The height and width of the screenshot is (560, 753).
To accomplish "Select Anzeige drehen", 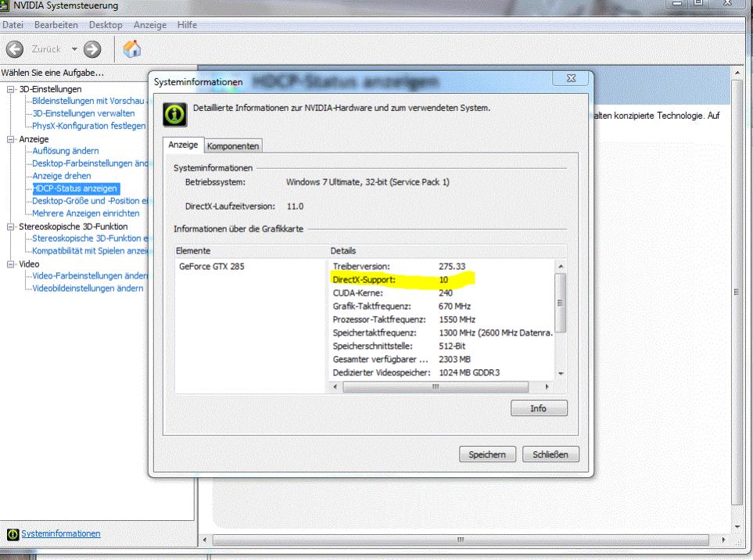I will click(62, 176).
